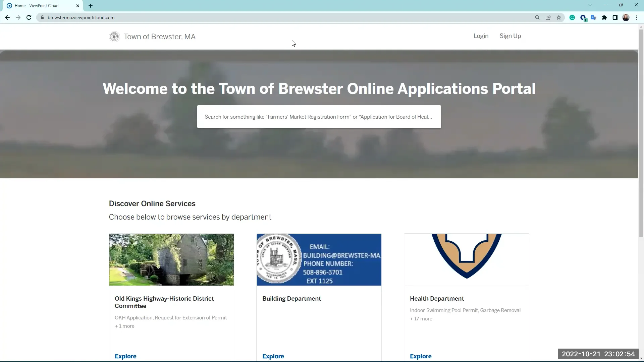Click the Explore link under Building Department
Viewport: 644px width, 362px height.
click(273, 356)
